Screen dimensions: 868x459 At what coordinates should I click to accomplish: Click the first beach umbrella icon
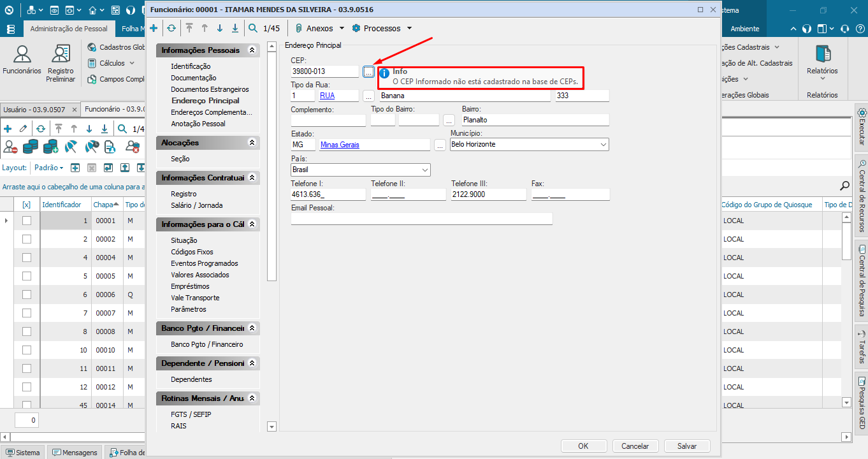pyautogui.click(x=71, y=147)
